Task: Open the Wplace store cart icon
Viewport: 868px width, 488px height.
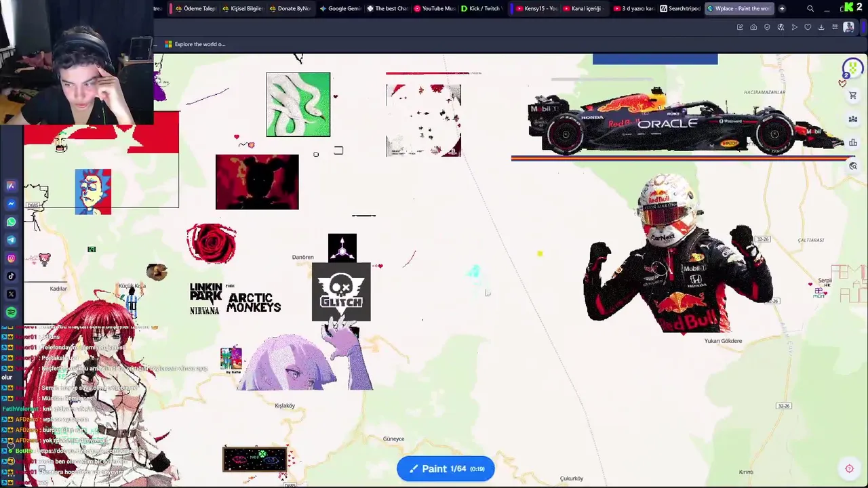Action: pyautogui.click(x=853, y=96)
